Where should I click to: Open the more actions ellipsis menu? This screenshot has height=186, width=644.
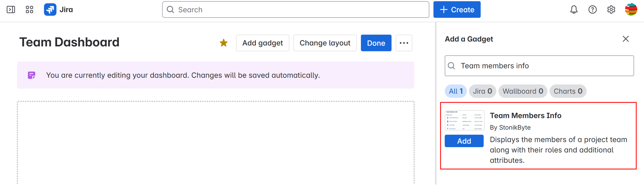(x=404, y=43)
